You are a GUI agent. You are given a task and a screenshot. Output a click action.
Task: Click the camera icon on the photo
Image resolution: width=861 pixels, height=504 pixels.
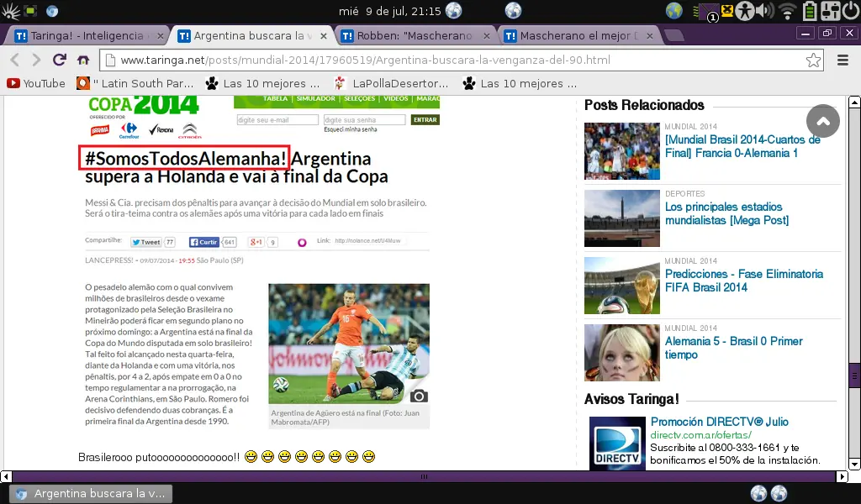(419, 396)
